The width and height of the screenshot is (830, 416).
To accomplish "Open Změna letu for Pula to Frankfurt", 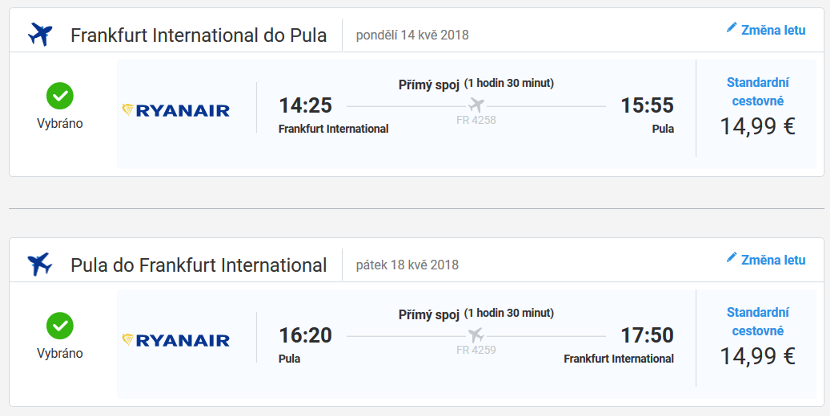I will pos(766,260).
